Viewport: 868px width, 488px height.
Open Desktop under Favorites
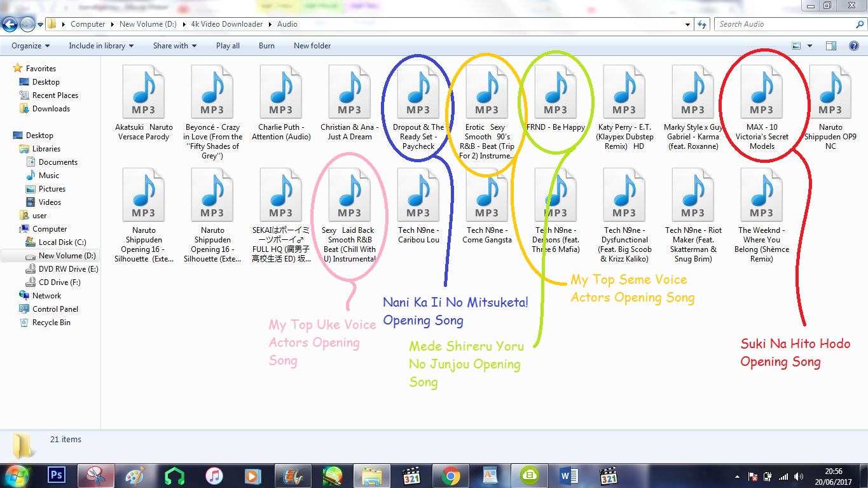[x=46, y=82]
